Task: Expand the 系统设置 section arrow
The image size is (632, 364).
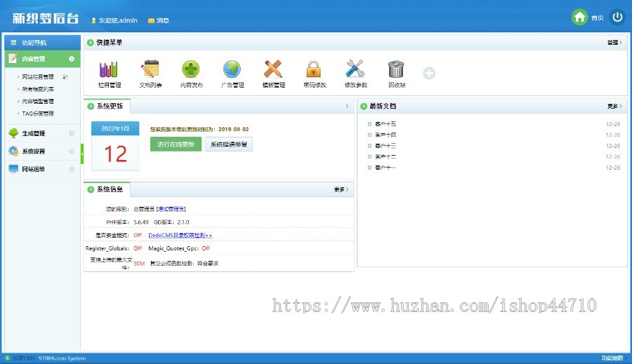Action: (x=72, y=151)
